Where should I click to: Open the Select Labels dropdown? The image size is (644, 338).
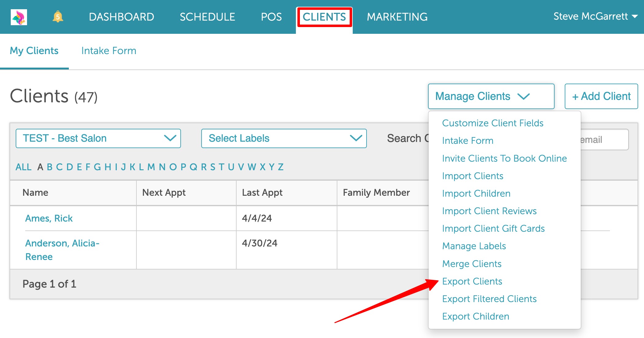click(284, 138)
